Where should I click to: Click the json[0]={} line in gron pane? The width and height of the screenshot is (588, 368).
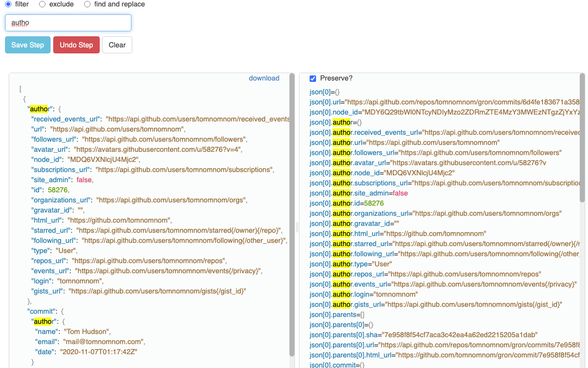click(325, 92)
